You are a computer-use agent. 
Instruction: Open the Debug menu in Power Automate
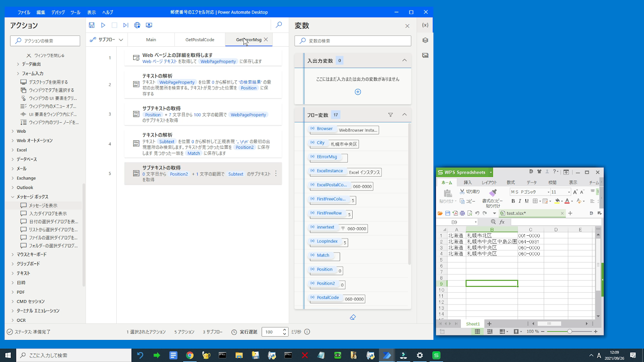tap(58, 12)
